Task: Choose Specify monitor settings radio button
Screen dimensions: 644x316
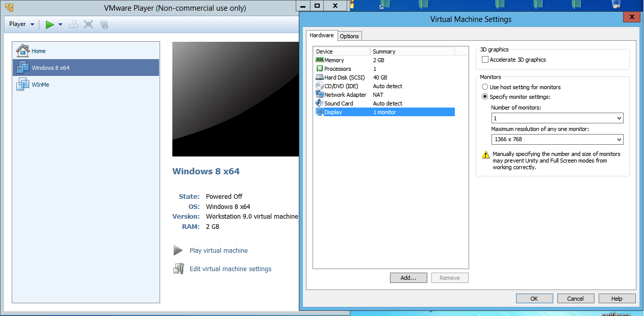Action: pyautogui.click(x=485, y=97)
